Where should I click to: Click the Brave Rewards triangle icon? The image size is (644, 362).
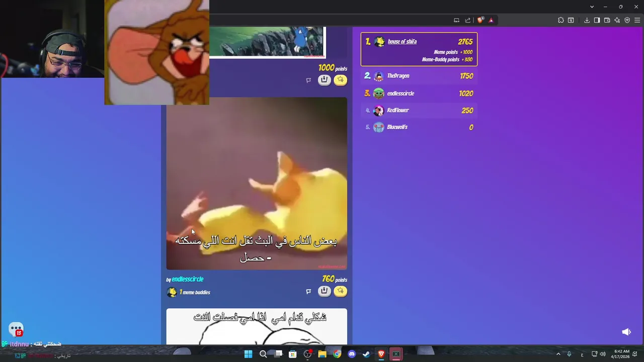491,20
